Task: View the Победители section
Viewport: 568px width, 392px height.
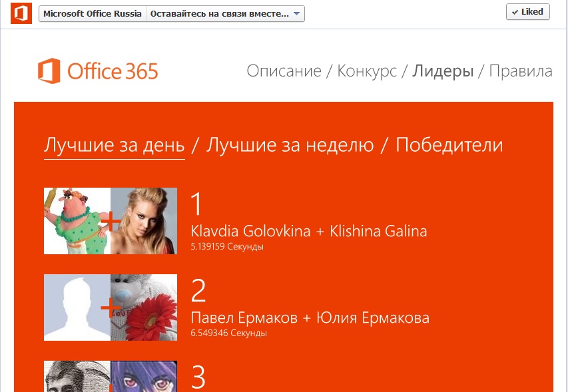Action: pyautogui.click(x=449, y=144)
